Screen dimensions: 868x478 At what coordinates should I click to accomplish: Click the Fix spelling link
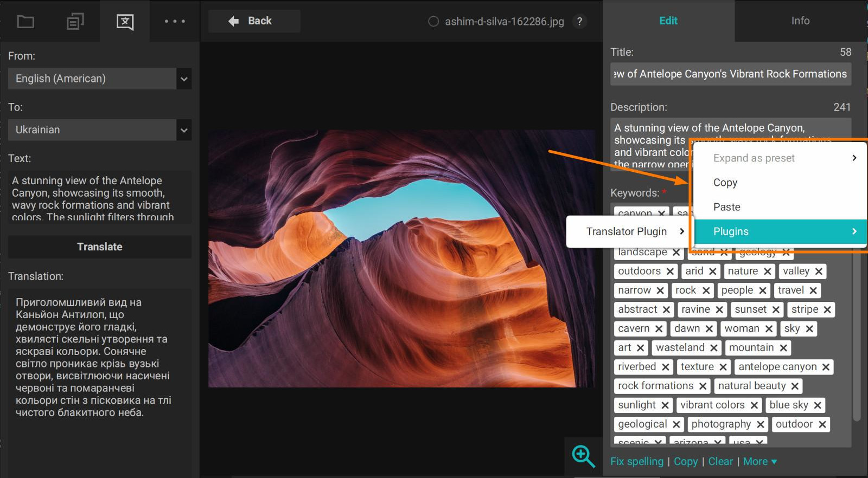tap(637, 461)
